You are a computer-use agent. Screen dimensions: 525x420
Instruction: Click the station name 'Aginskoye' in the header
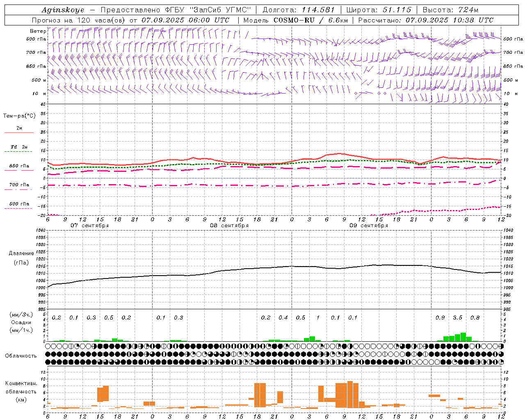click(63, 10)
